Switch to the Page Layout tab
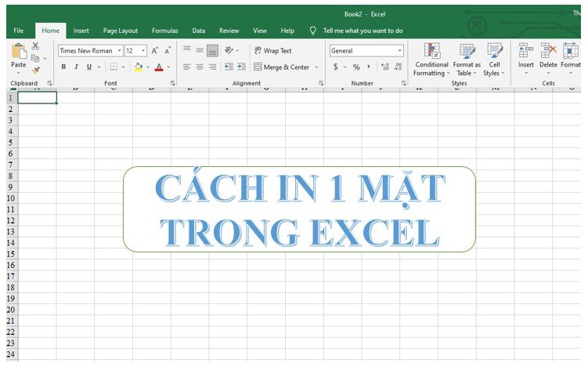This screenshot has height=370, width=588. tap(121, 31)
